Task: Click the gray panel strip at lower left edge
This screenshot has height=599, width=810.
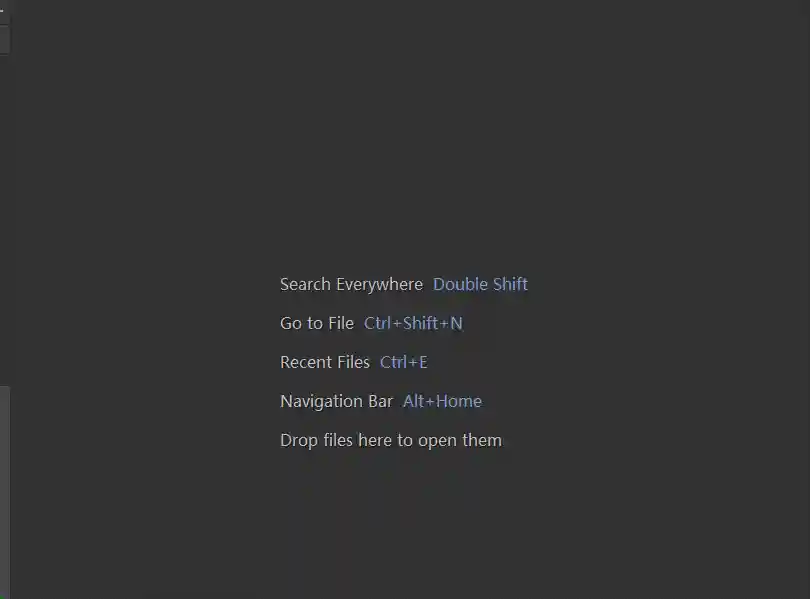Action: pos(5,491)
